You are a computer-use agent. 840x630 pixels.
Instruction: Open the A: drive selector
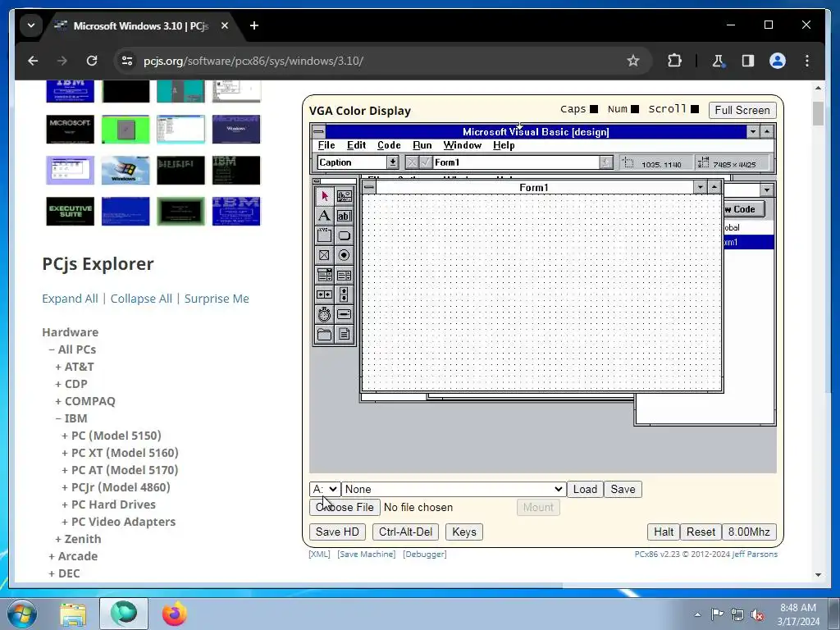point(325,489)
